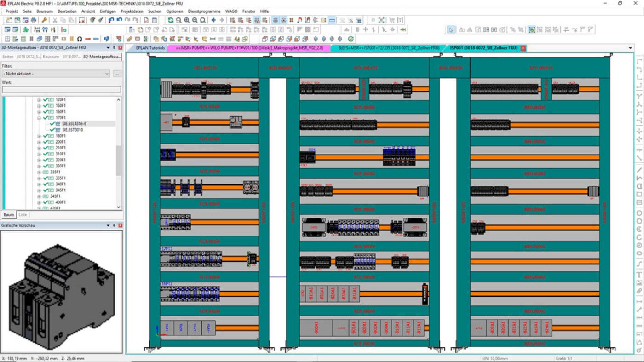Click the Baum button below the tree
644x362 pixels.
pyautogui.click(x=8, y=214)
